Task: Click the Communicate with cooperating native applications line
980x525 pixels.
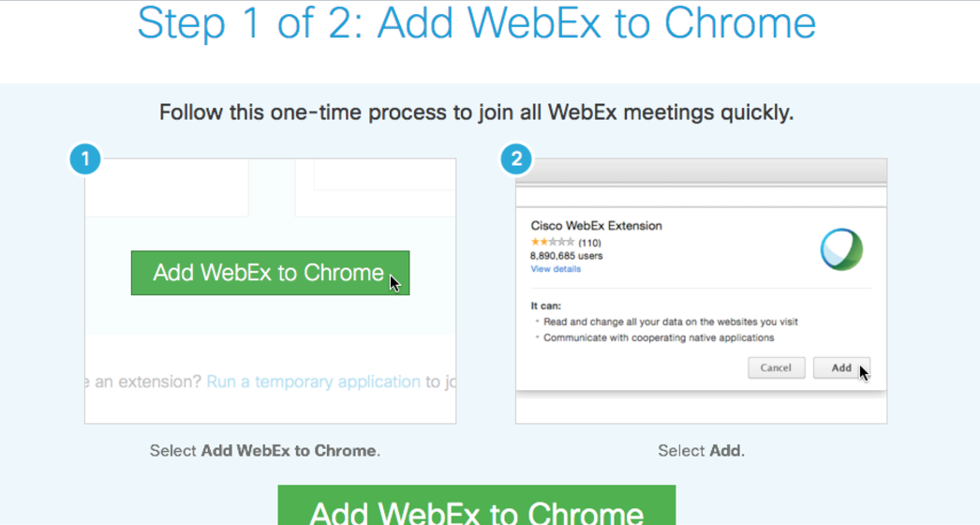Action: click(659, 337)
